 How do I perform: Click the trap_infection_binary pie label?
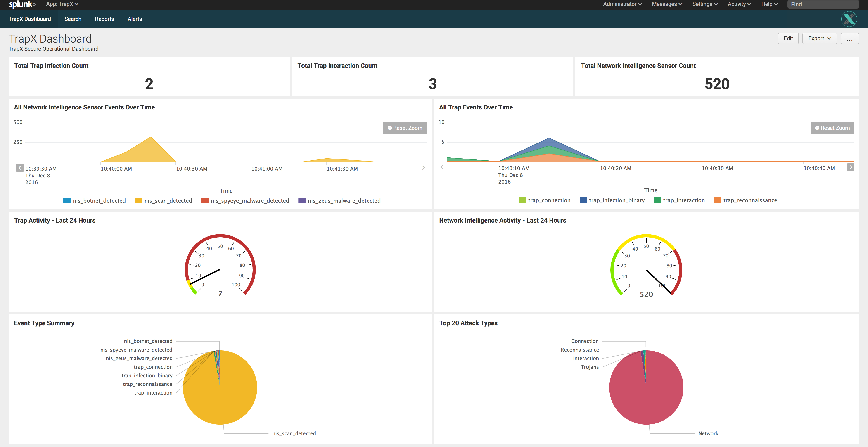147,376
